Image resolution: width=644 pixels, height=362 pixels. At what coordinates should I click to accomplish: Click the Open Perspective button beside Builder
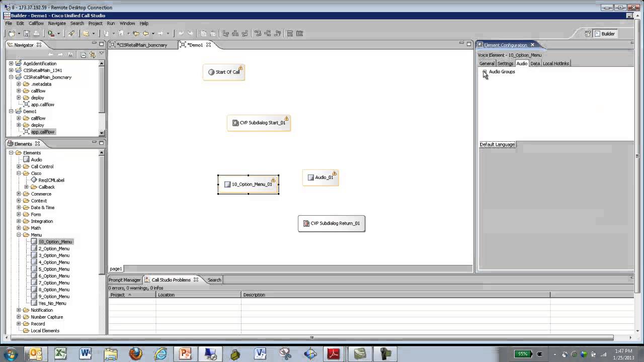click(587, 34)
